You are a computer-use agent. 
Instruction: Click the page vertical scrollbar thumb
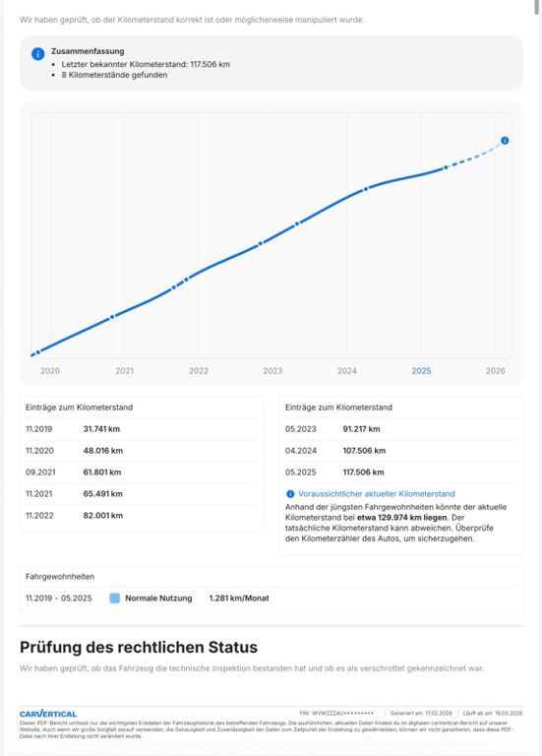tap(538, 7)
